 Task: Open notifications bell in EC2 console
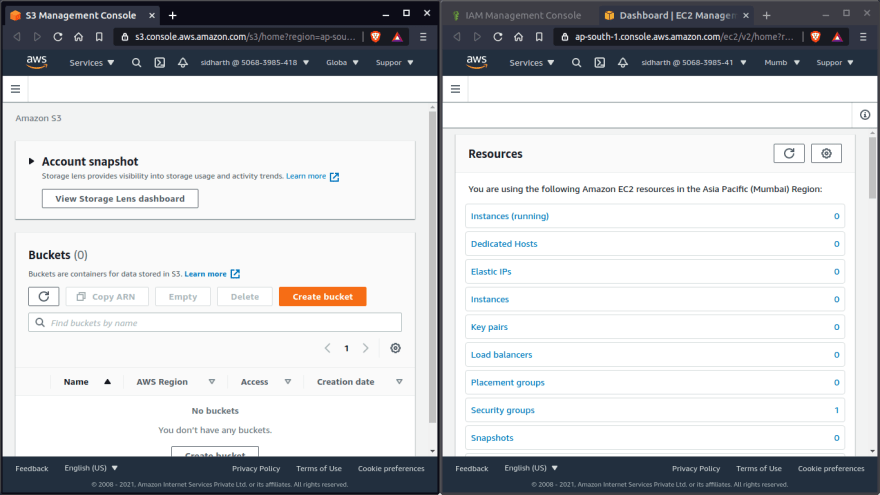click(x=623, y=63)
